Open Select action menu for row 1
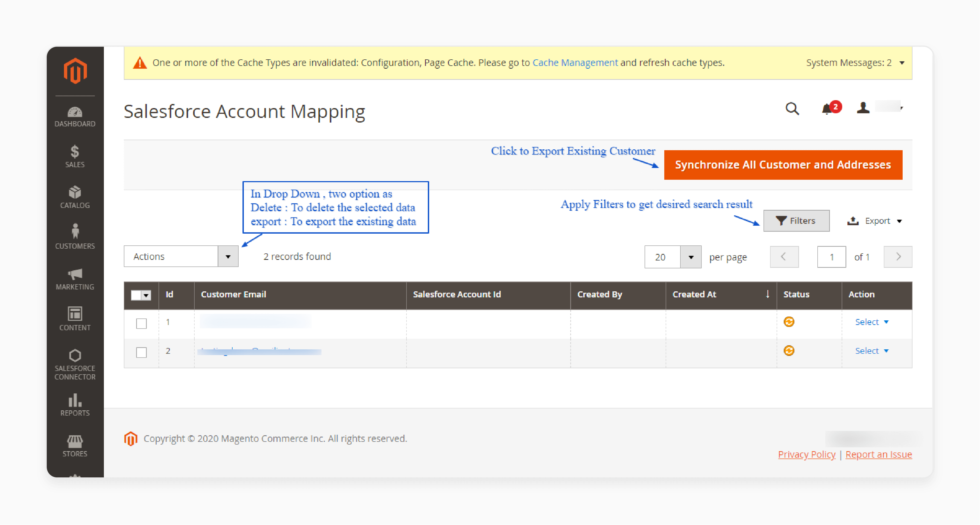Image resolution: width=980 pixels, height=525 pixels. point(871,322)
